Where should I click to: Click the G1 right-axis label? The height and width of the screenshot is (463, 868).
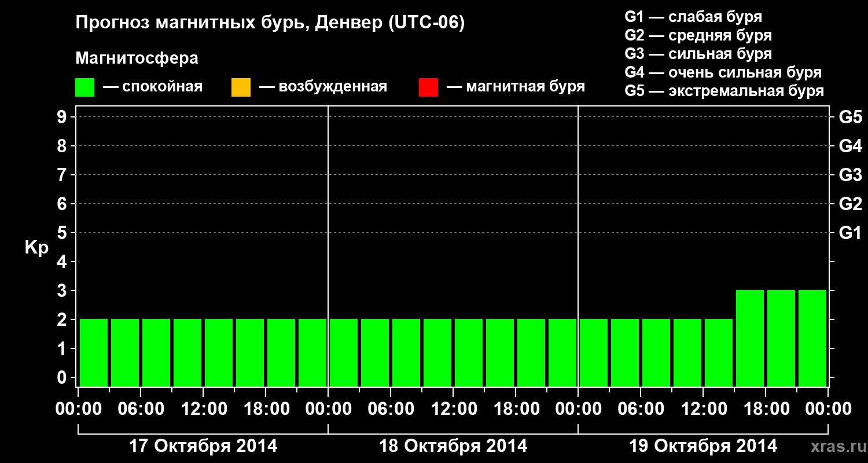(851, 233)
